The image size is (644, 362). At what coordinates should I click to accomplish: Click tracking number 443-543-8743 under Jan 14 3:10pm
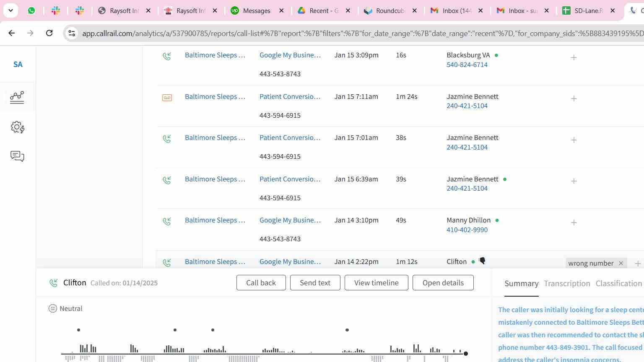(x=280, y=239)
